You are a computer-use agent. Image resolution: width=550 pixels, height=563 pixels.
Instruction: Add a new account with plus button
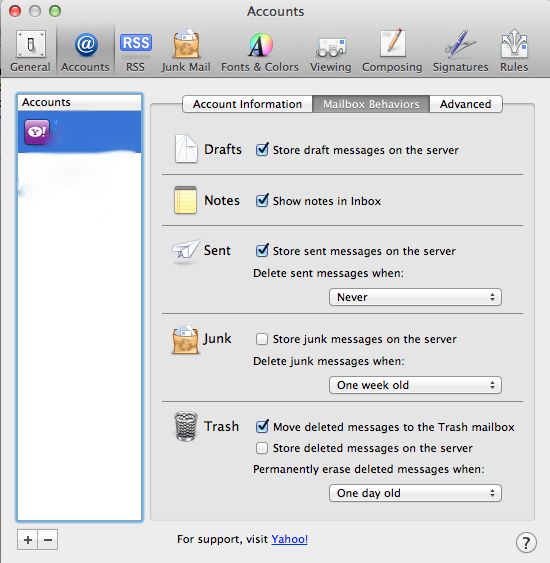[28, 540]
